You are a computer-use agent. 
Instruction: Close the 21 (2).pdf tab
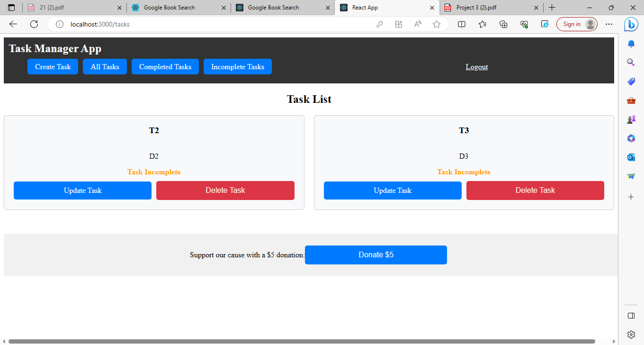(119, 8)
